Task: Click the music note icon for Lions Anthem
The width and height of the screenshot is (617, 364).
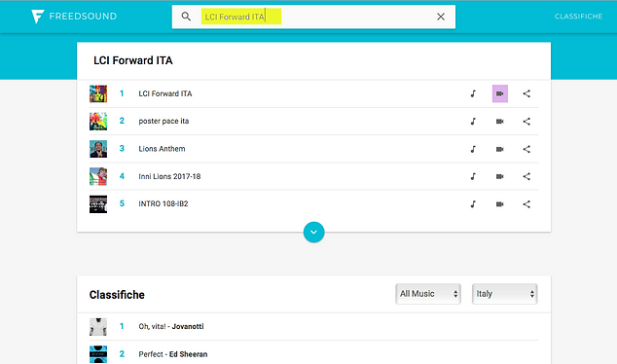Action: pyautogui.click(x=473, y=149)
